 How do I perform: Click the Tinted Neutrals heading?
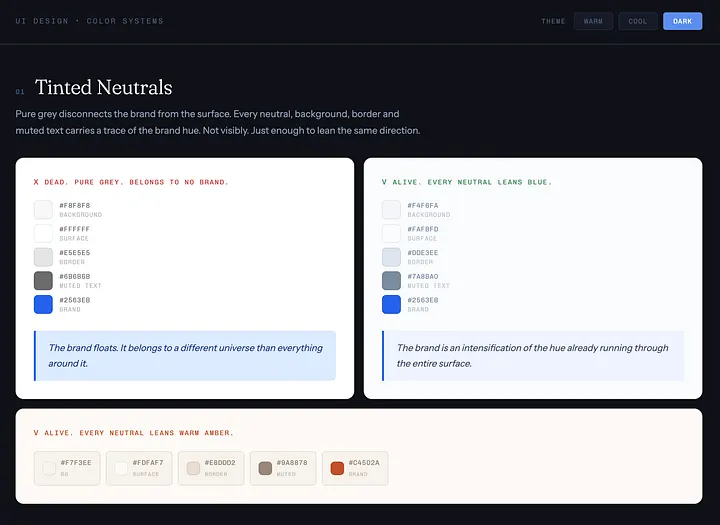tap(104, 87)
